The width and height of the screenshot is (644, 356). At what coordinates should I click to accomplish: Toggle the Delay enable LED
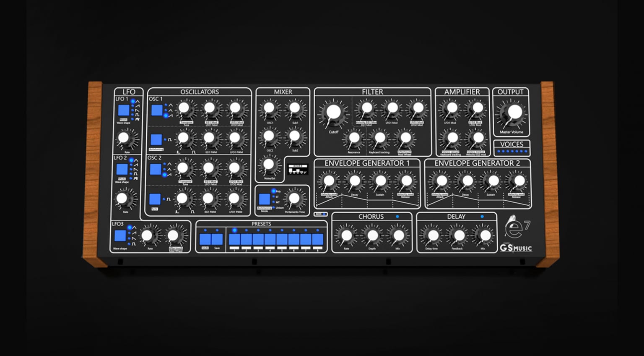[x=481, y=216]
